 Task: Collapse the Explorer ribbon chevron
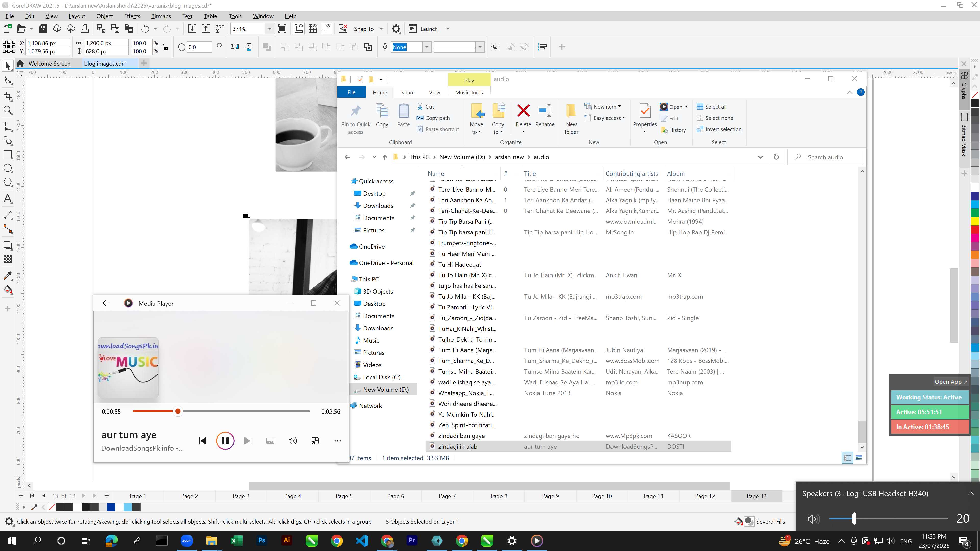point(850,92)
